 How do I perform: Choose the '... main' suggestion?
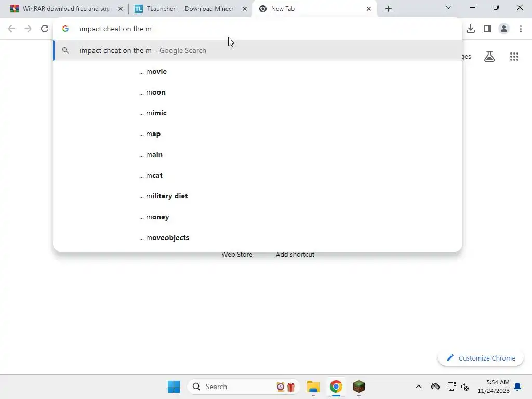click(258, 155)
